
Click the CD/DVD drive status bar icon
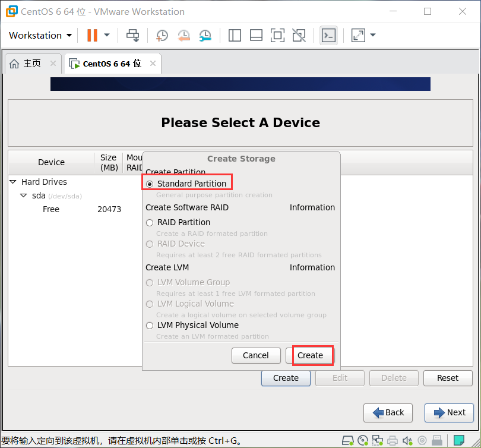pyautogui.click(x=363, y=441)
